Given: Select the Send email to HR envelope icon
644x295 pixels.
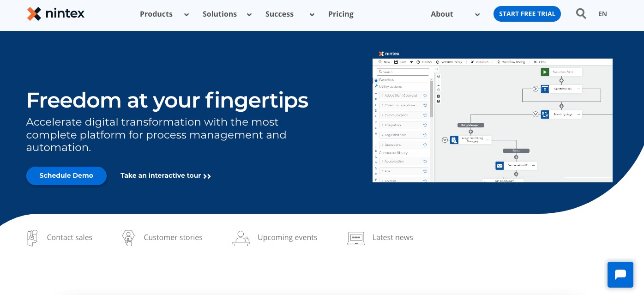Looking at the screenshot, I should pyautogui.click(x=500, y=165).
